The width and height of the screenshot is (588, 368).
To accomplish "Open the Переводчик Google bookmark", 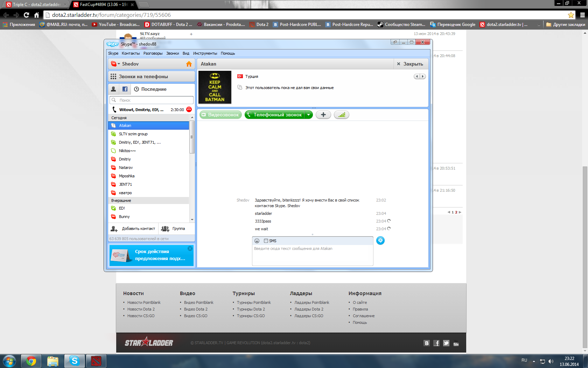I will coord(453,25).
